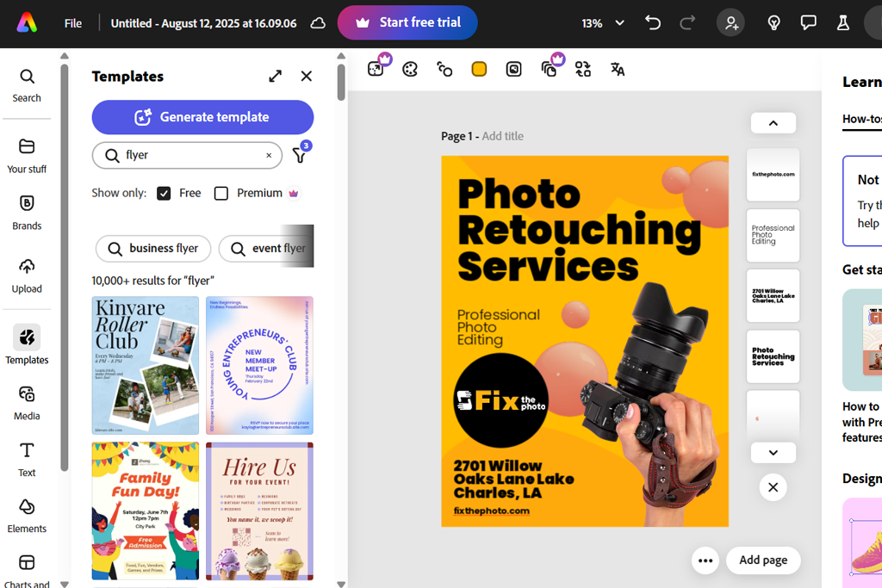The image size is (882, 588).
Task: Open the lightbulb tips icon
Action: (x=774, y=23)
